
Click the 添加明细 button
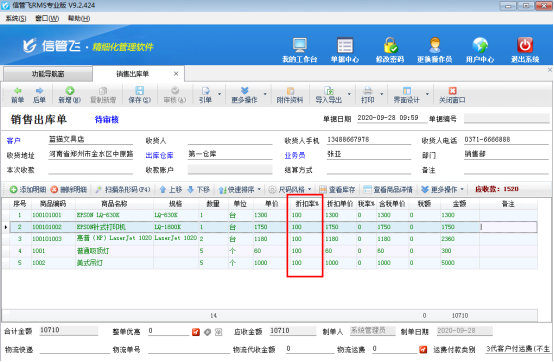click(28, 190)
